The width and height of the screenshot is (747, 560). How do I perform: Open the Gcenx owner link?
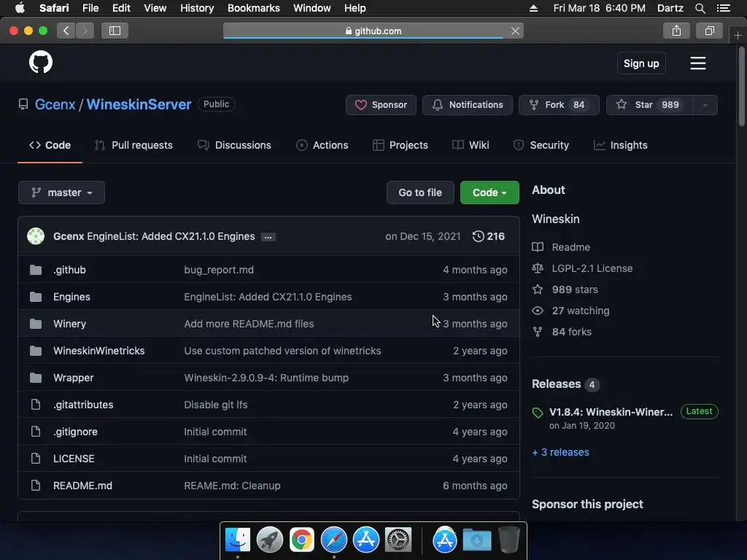(x=55, y=104)
